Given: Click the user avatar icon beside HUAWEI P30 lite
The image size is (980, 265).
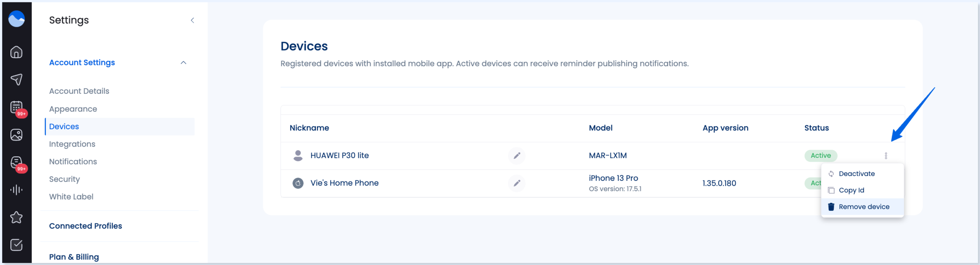Looking at the screenshot, I should click(x=298, y=156).
